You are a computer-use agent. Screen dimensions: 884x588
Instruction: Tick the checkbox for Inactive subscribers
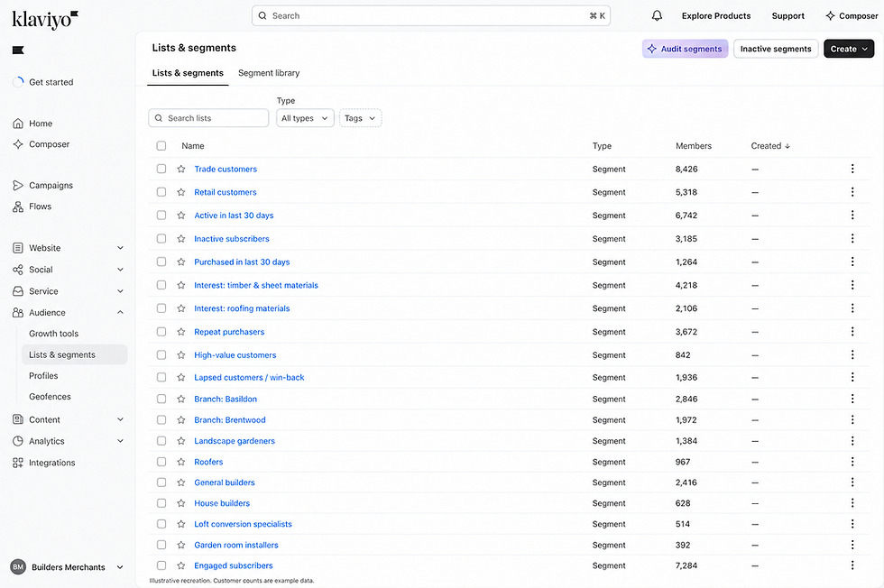coord(161,239)
